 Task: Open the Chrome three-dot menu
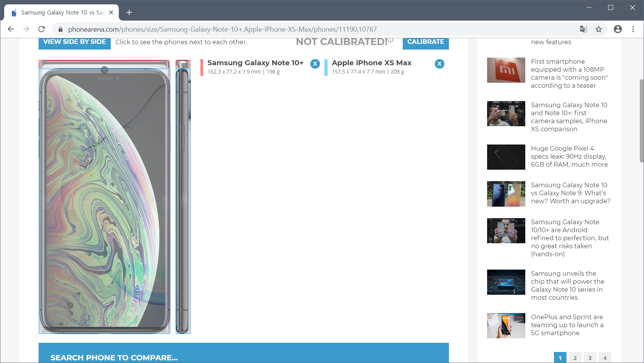click(x=633, y=29)
